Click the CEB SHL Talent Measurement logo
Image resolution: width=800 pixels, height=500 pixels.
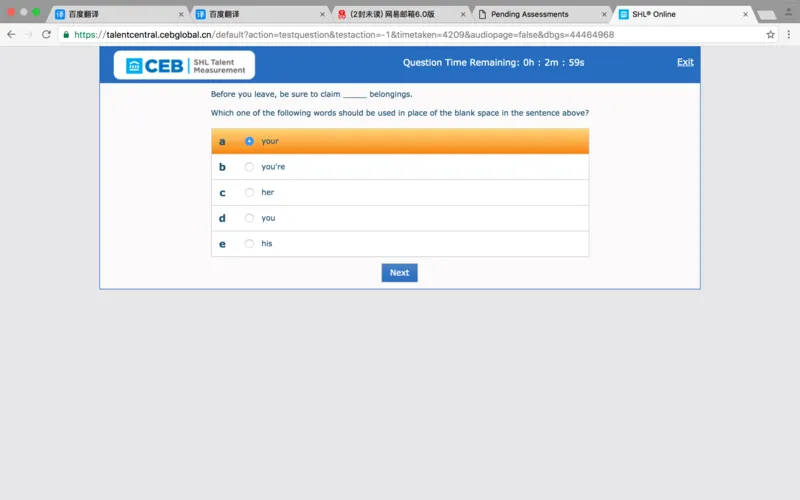tap(184, 65)
